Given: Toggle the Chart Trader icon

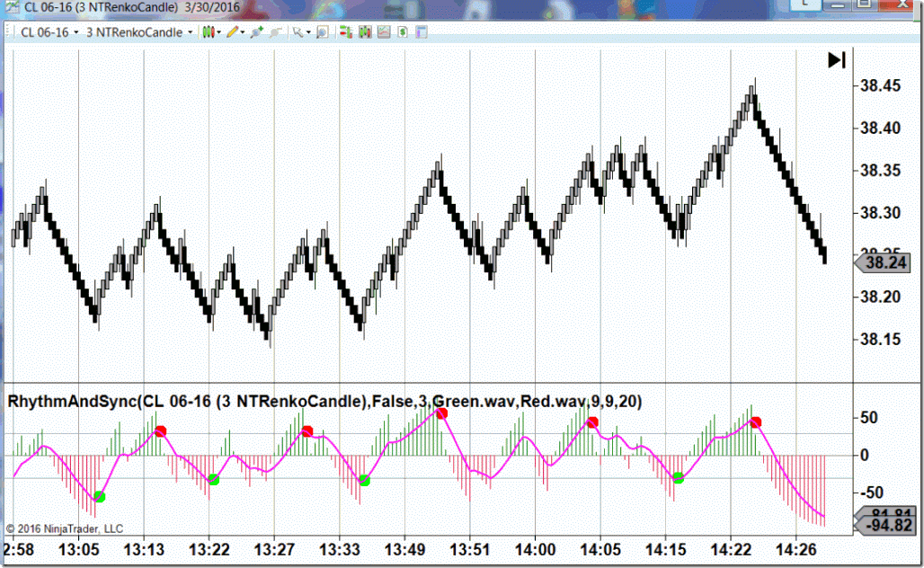Looking at the screenshot, I should (x=346, y=32).
